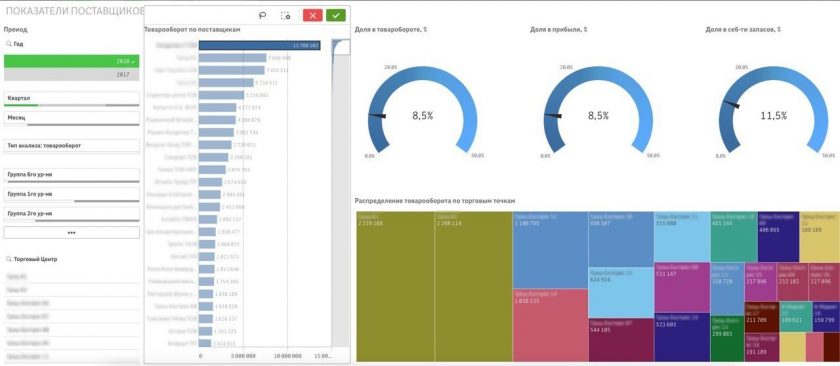Select the teal treemap tile 451 344
This screenshot has height=366, width=840.
pos(734,236)
